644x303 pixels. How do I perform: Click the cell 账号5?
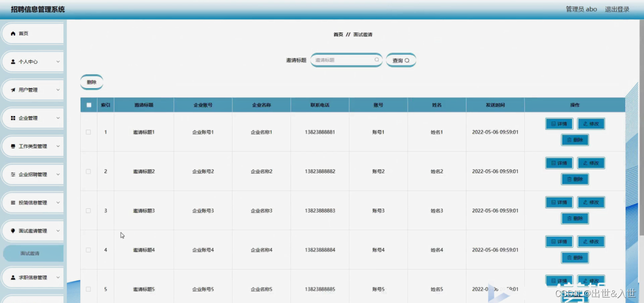[378, 289]
